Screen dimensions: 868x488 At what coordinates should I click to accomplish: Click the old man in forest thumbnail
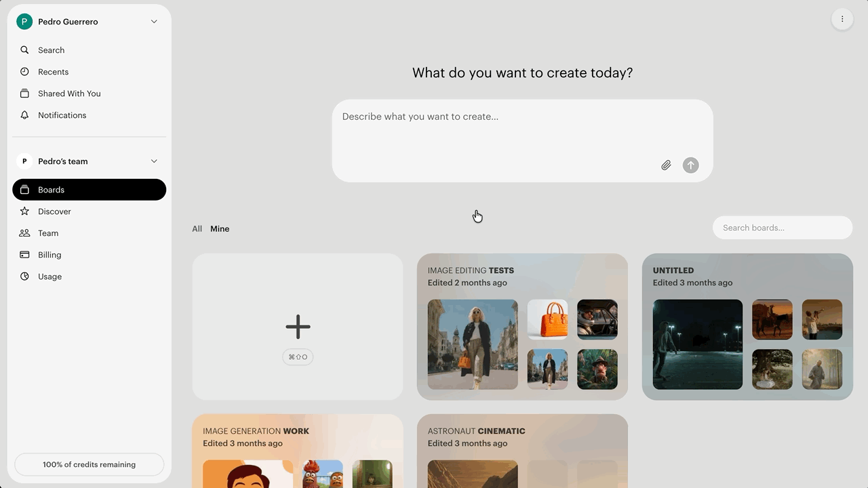coord(823,369)
